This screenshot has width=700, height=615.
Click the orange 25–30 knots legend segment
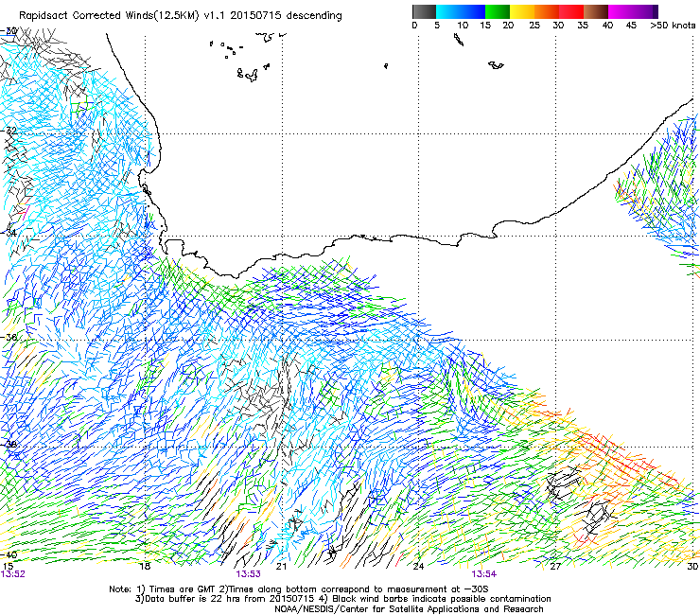point(547,11)
